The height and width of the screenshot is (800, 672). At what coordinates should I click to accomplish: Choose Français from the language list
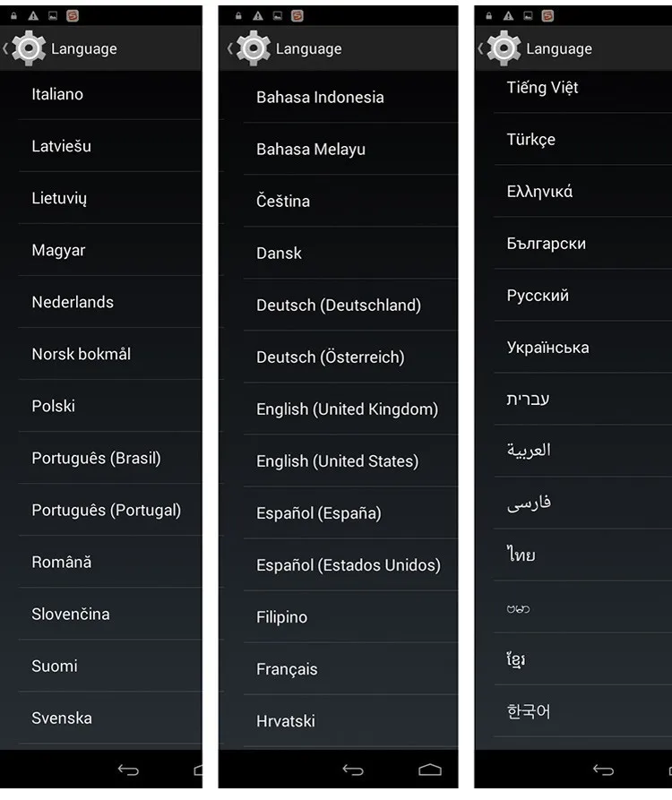tap(287, 669)
